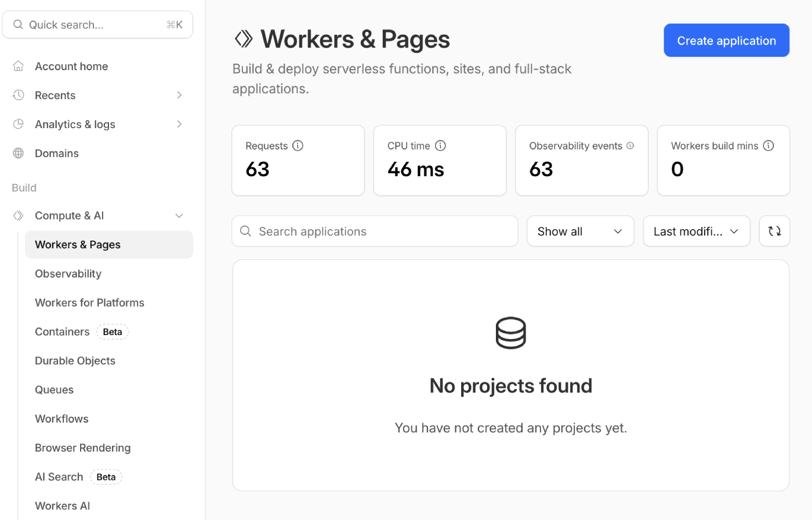The height and width of the screenshot is (520, 812).
Task: Switch to the Observability section
Action: pyautogui.click(x=68, y=273)
